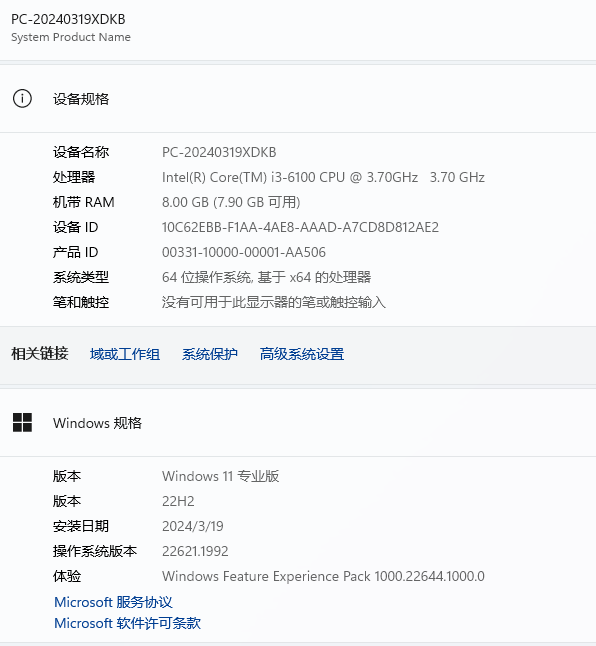Screen dimensions: 596x646
Task: Select the 设备 ID value text
Action: [300, 227]
